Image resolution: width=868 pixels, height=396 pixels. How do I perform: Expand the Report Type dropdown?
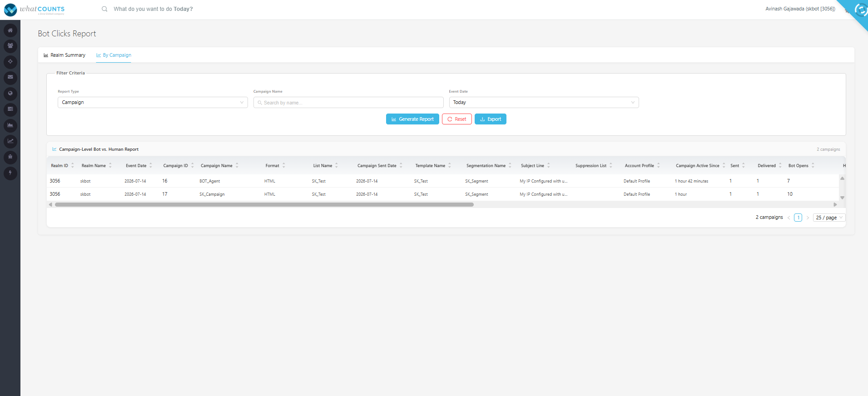click(153, 103)
